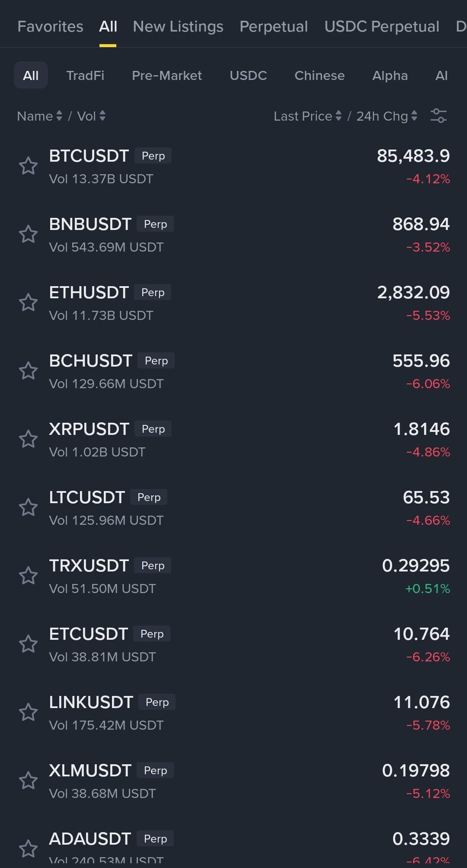Mark XRPUSDT as favorite
This screenshot has width=467, height=868.
29,439
